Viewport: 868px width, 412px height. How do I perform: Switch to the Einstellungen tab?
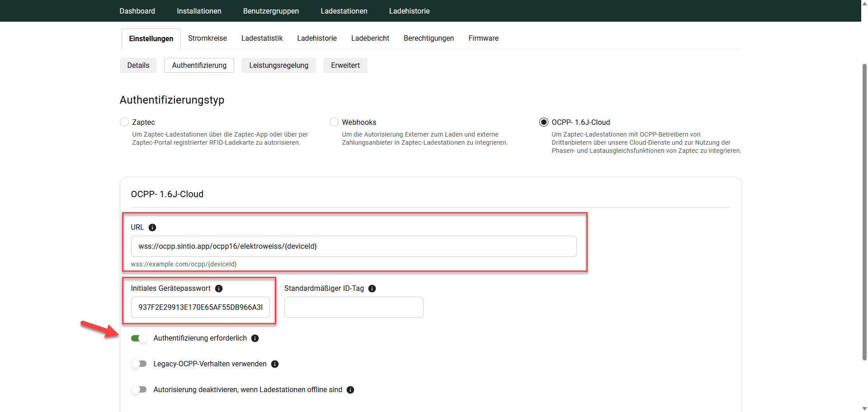(x=151, y=38)
